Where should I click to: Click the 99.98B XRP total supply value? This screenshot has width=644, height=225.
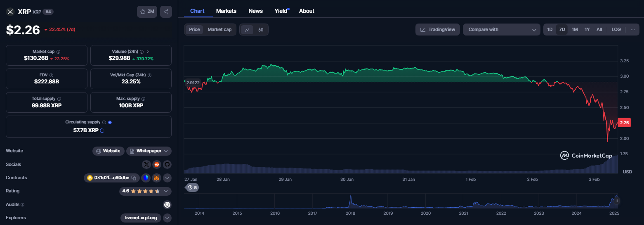(x=47, y=105)
